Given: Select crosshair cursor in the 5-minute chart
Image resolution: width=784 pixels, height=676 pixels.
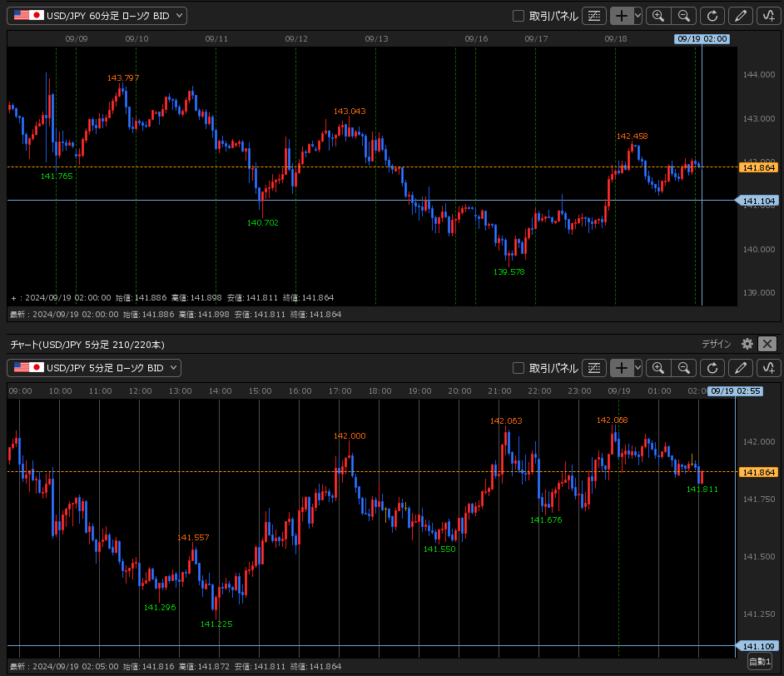Looking at the screenshot, I should (621, 368).
